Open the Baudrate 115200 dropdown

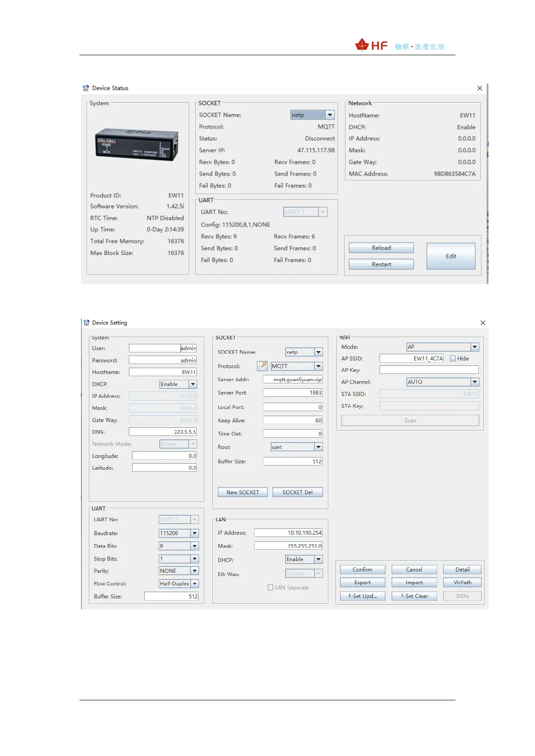point(179,533)
